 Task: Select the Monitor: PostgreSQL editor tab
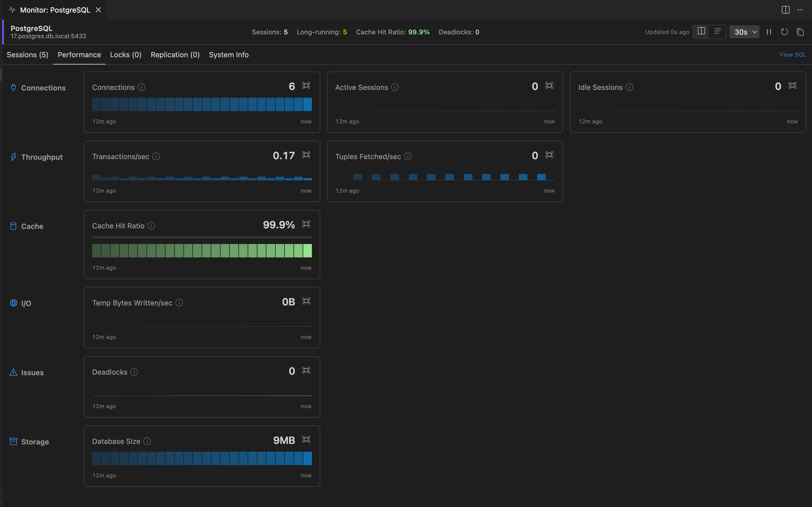click(x=55, y=10)
